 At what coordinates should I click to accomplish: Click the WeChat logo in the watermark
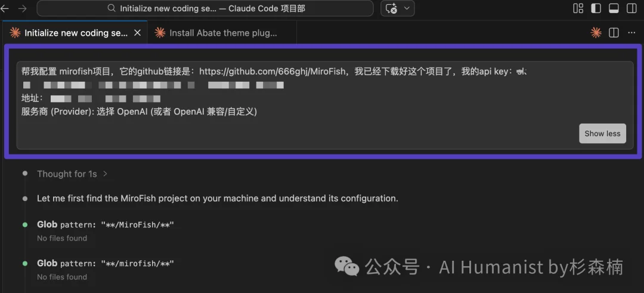coord(347,267)
